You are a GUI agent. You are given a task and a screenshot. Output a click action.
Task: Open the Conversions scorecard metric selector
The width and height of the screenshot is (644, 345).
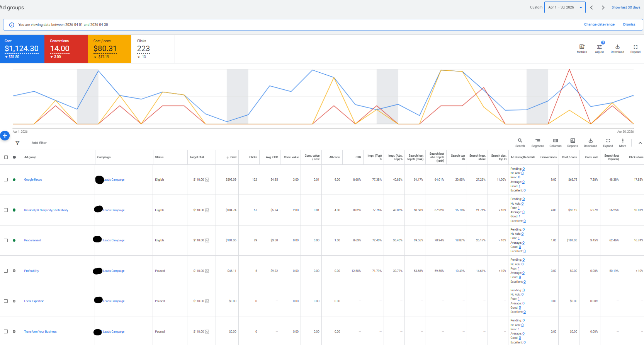coord(66,49)
